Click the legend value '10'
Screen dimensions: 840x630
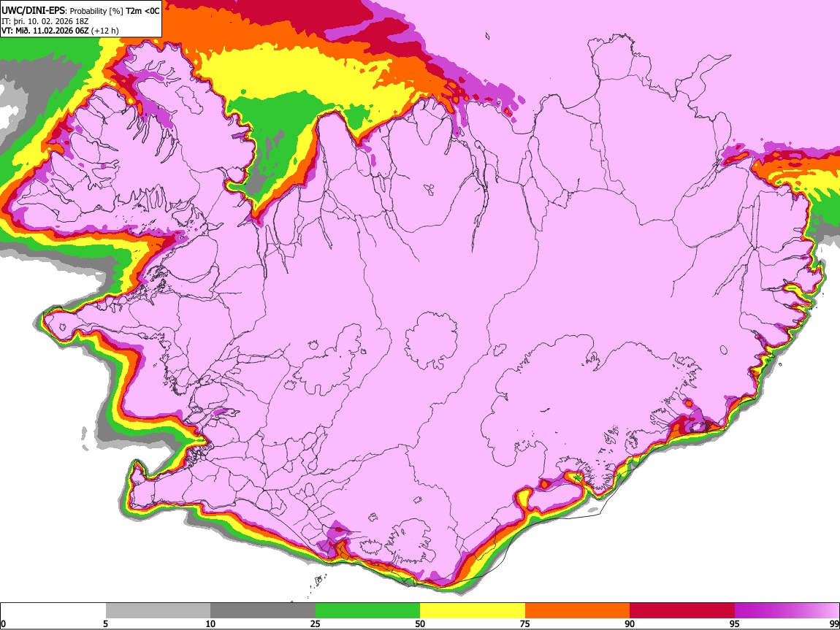click(x=210, y=623)
